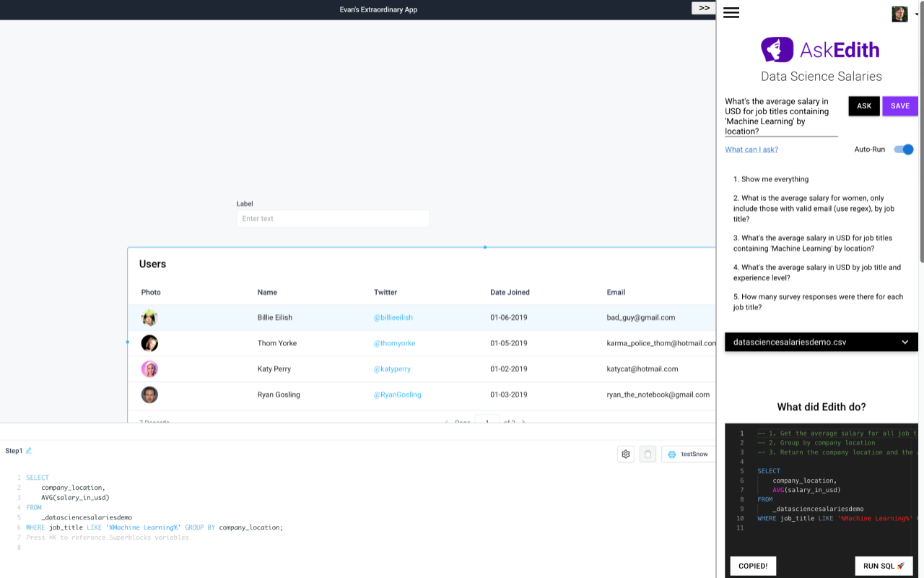Click the RUN SQL button
Viewport: 924px width, 578px height.
[x=884, y=566]
